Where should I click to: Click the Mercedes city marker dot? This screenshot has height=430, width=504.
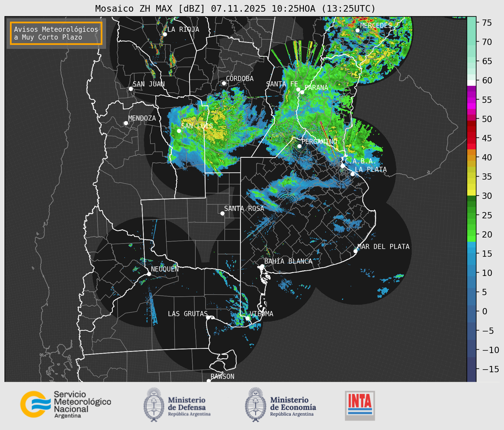coord(357,31)
